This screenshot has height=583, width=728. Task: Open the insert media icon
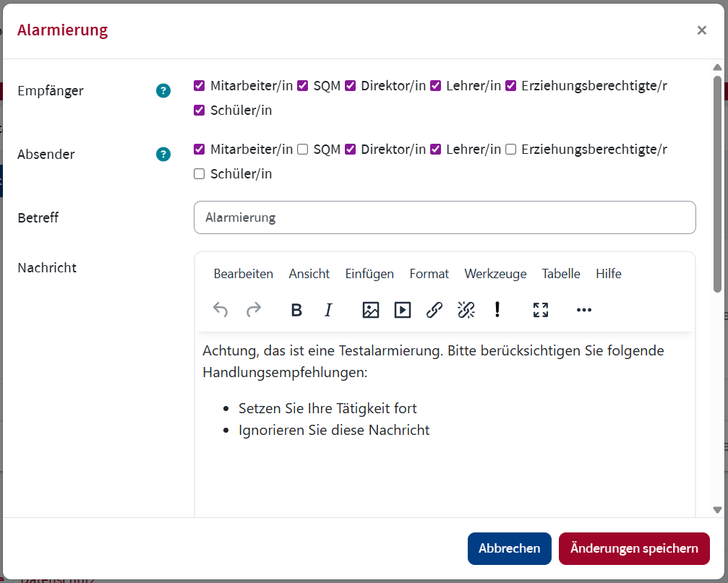[x=403, y=310]
